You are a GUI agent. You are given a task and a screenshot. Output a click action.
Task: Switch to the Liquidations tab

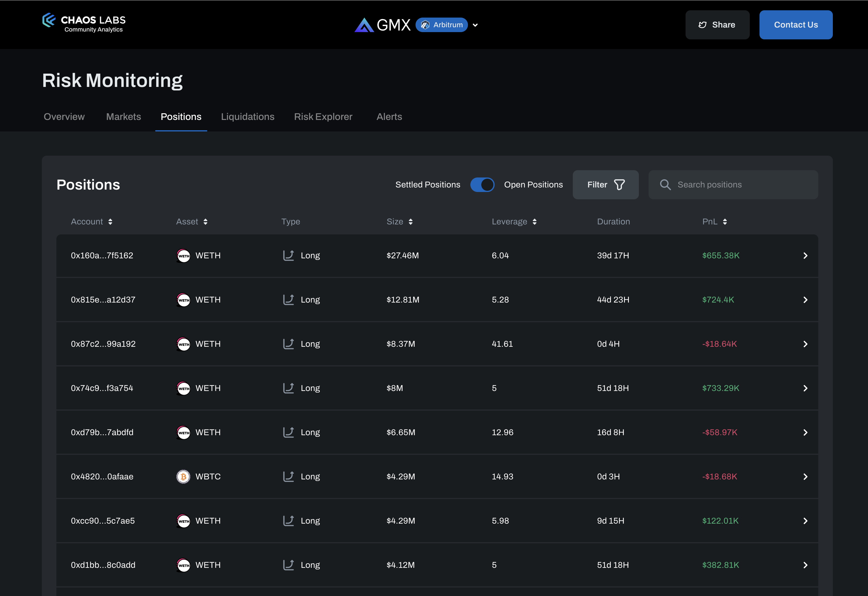[x=247, y=117]
